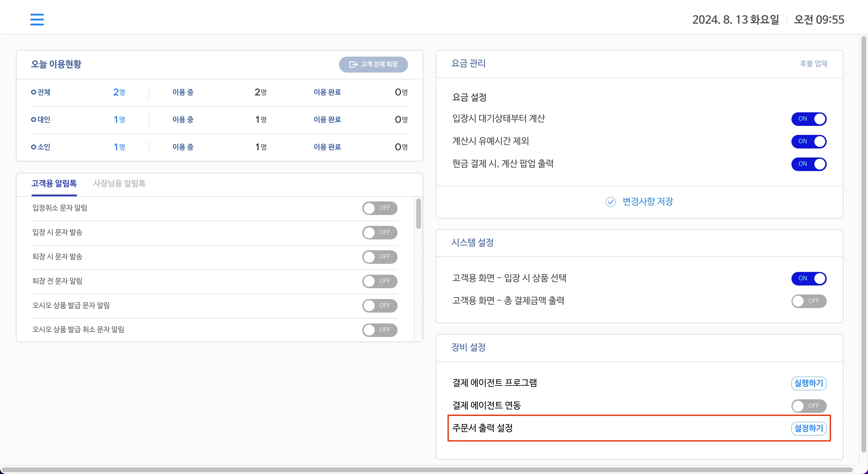Turn off 입장시 대기상태부터 계산 switch

tap(809, 119)
